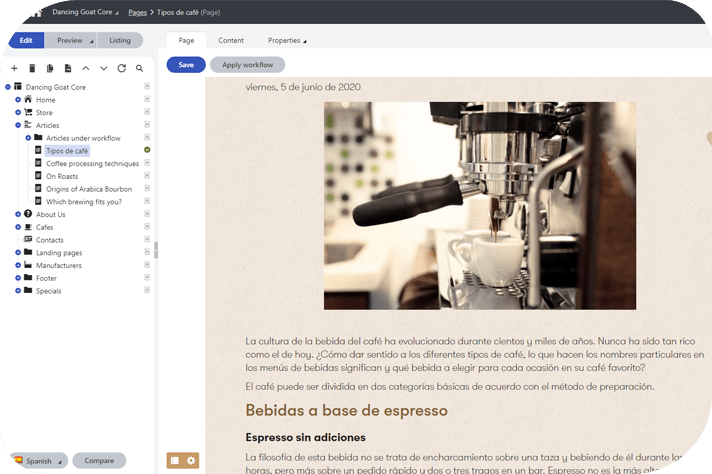Open search with the magnifier icon
This screenshot has width=712, height=474.
[139, 68]
